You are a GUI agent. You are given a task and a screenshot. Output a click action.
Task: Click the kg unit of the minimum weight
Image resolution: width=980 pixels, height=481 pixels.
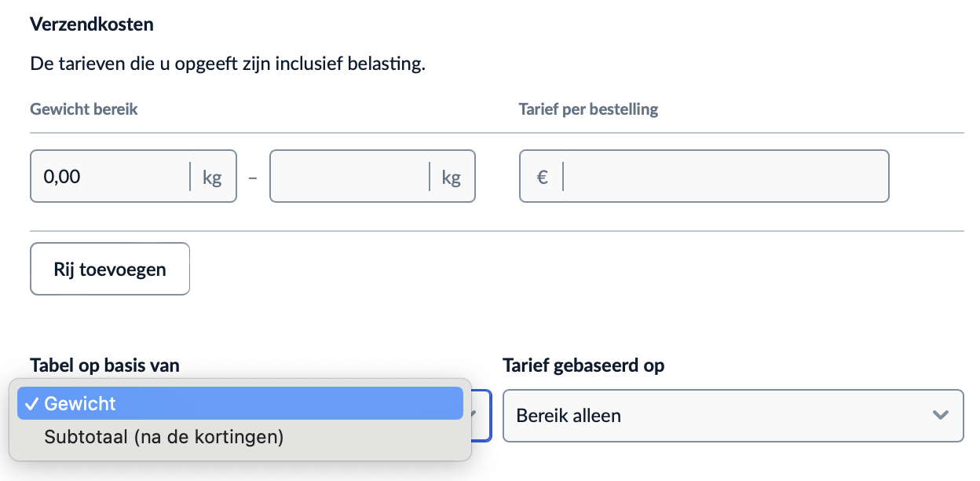click(212, 177)
